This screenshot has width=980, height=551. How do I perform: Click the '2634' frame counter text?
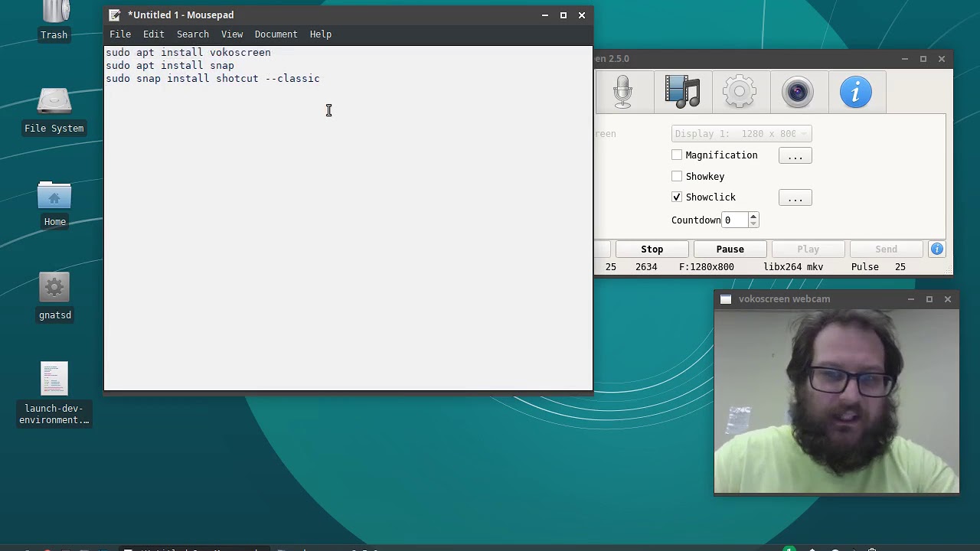646,267
